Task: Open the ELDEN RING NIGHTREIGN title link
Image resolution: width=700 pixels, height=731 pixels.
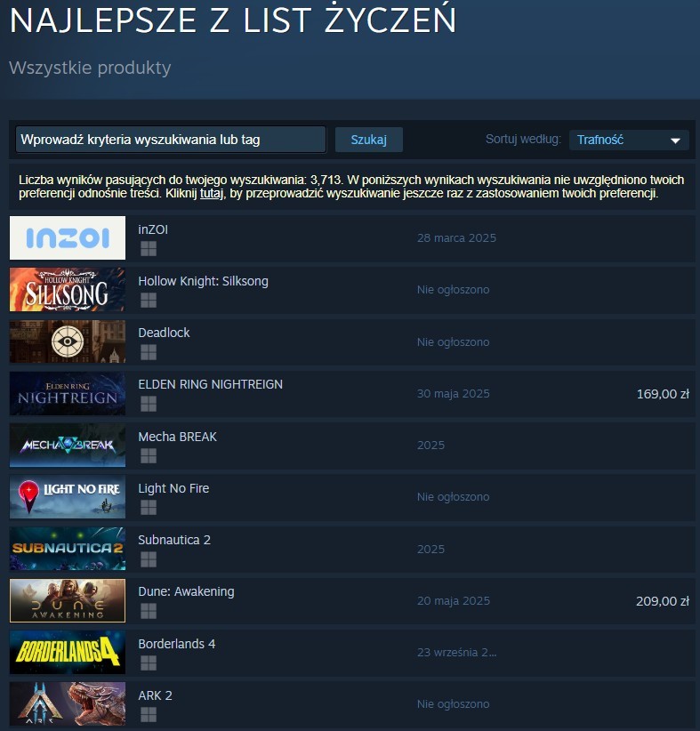Action: pos(210,384)
